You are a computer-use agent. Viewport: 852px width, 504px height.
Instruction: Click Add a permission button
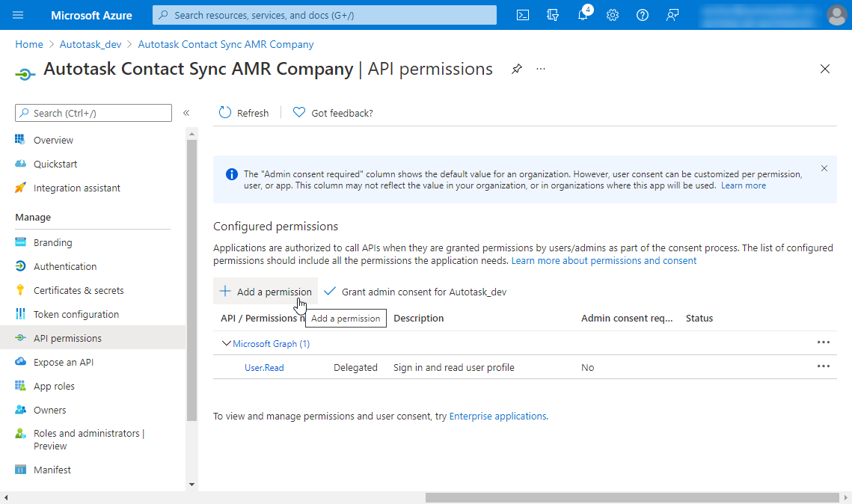point(266,292)
